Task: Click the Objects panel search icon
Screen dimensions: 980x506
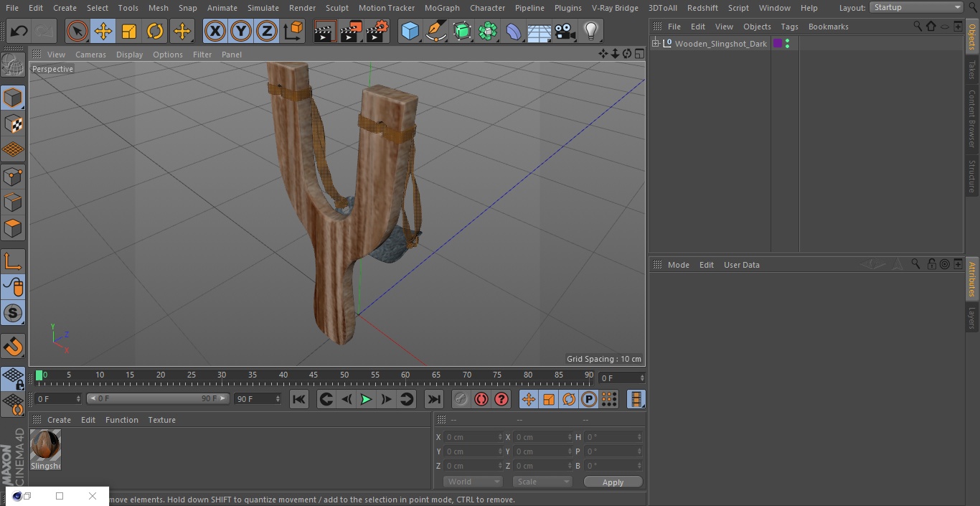Action: pos(918,26)
